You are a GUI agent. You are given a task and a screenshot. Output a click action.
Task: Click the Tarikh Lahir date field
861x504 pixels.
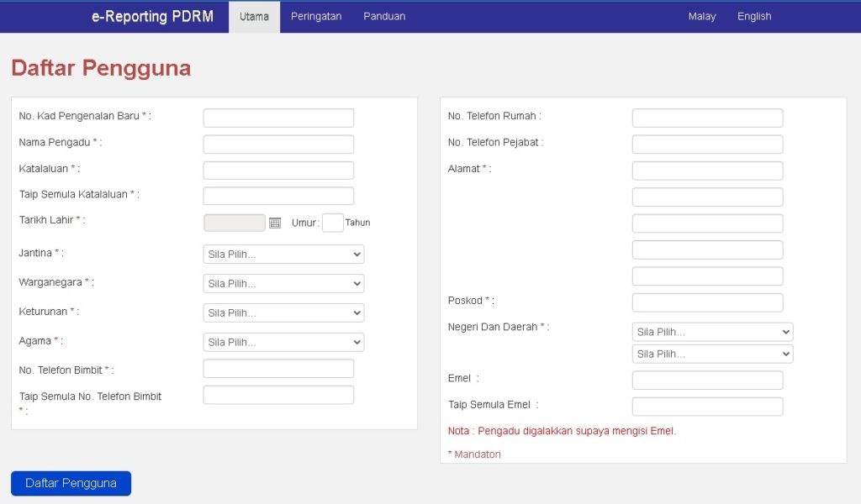tap(235, 223)
